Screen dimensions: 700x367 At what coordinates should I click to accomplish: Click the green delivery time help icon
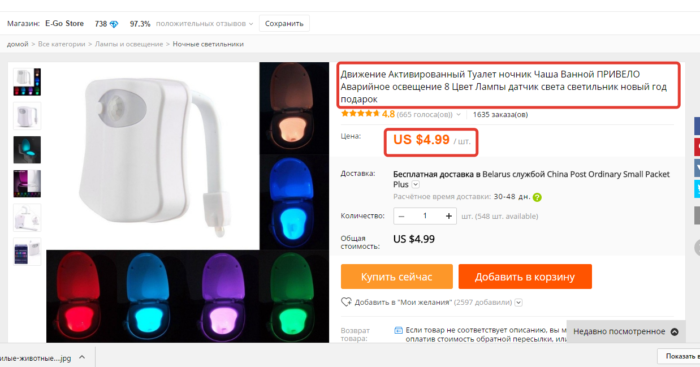coord(537,197)
